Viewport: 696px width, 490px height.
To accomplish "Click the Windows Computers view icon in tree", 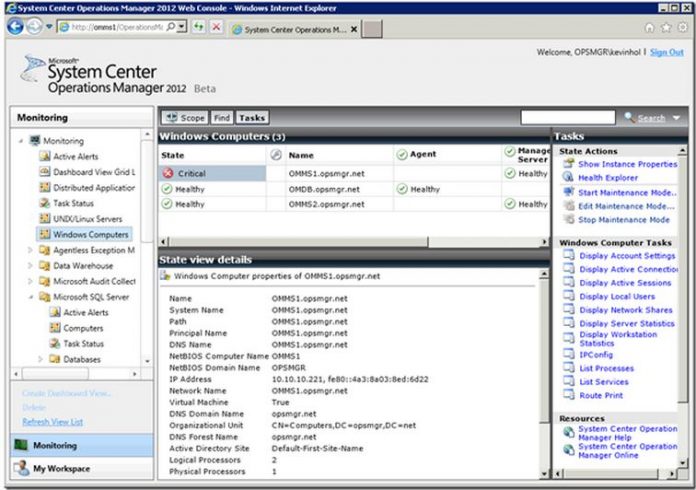I will click(44, 234).
